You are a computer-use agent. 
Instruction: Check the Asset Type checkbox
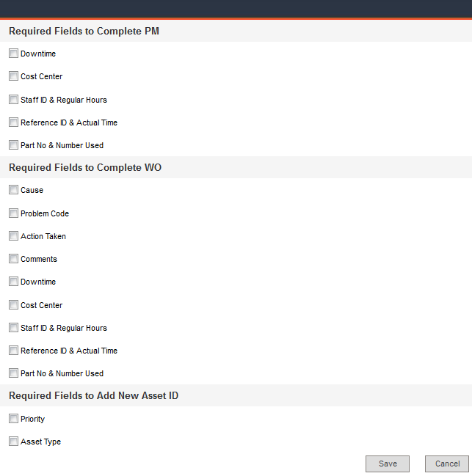13,442
